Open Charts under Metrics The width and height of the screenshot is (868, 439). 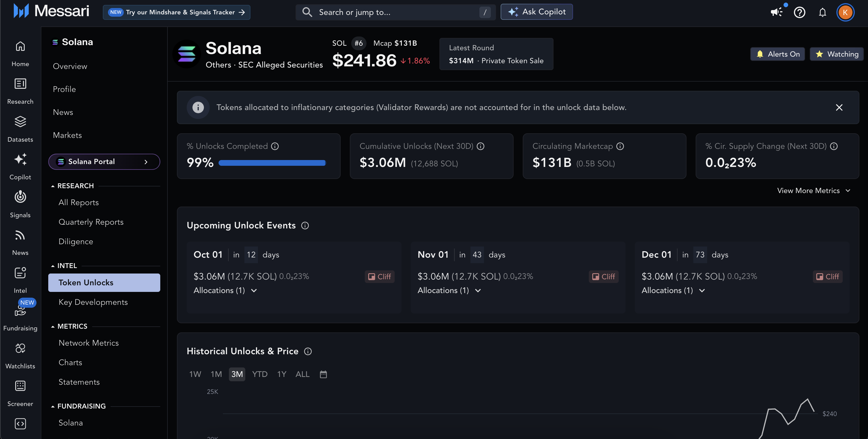coord(70,363)
